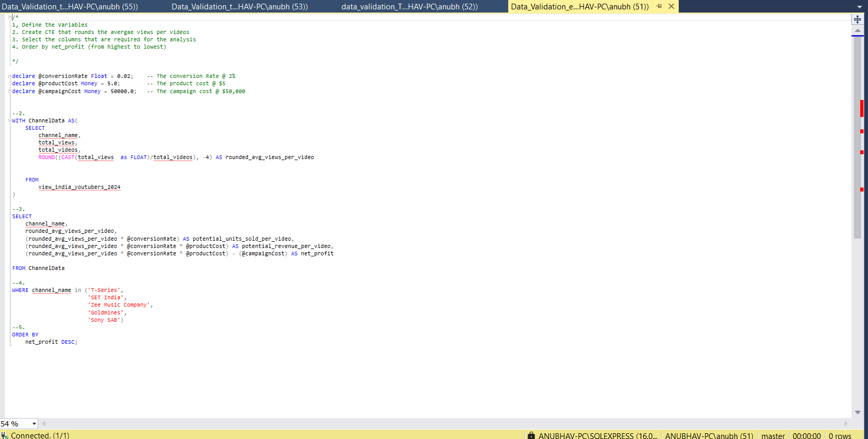Click 'Goldmines' string literal

106,313
